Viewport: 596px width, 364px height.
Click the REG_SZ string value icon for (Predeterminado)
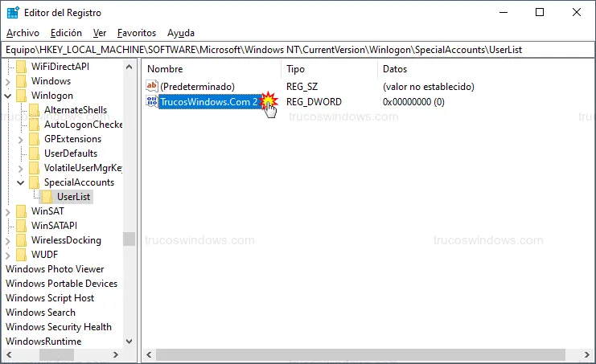click(x=152, y=86)
